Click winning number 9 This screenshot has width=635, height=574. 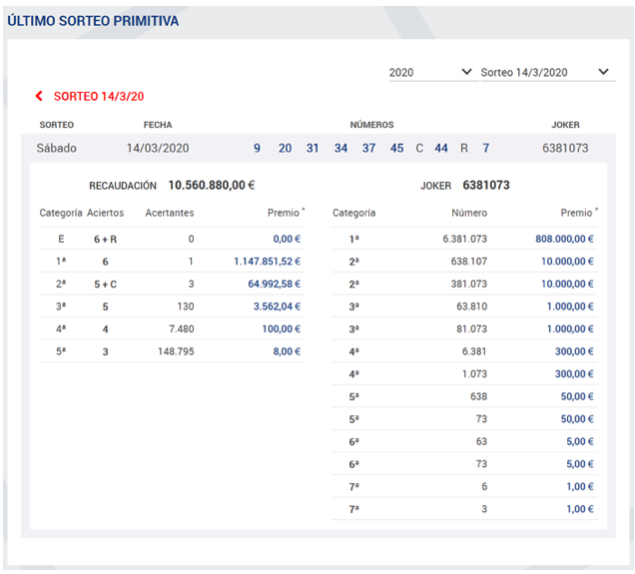click(x=257, y=148)
